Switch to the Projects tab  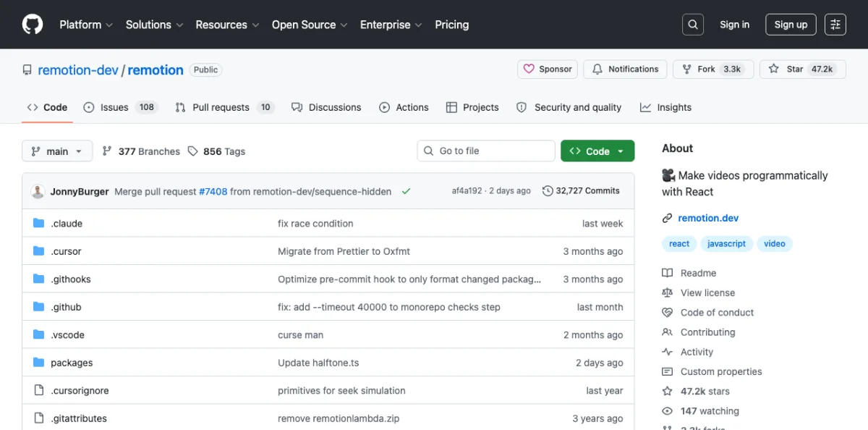472,107
